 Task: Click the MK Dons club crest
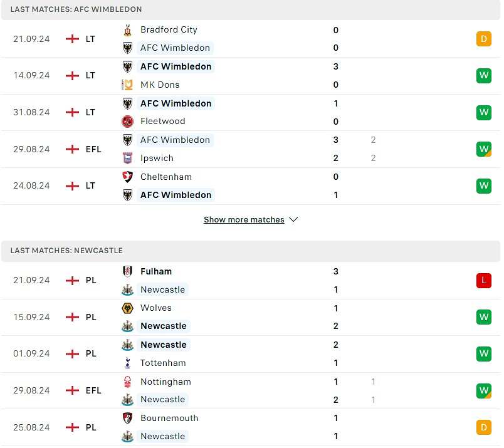click(128, 85)
